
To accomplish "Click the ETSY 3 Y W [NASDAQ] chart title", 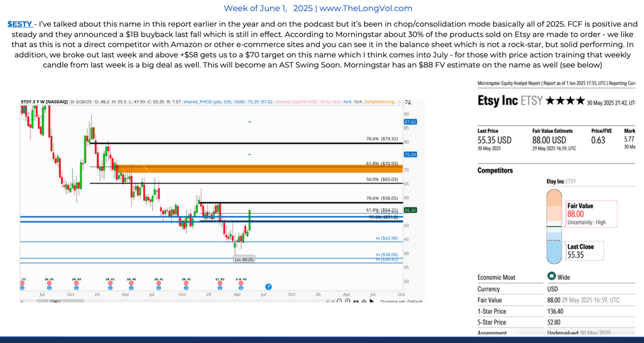I will pos(44,102).
